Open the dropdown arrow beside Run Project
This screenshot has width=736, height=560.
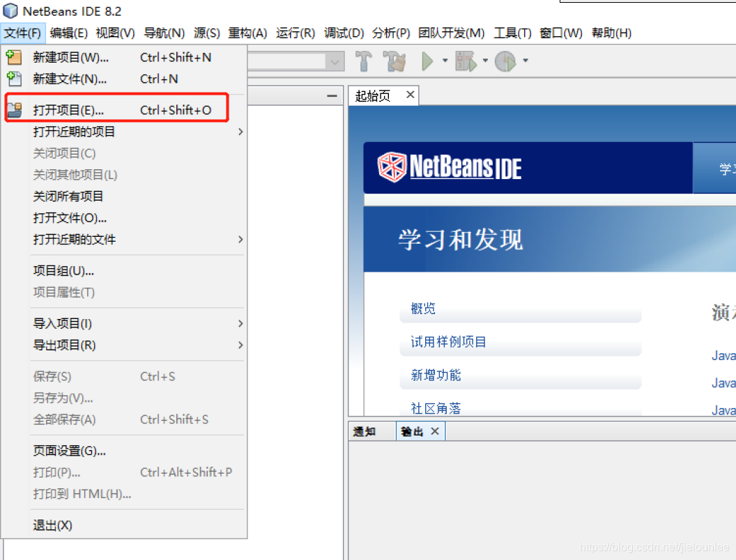click(445, 61)
